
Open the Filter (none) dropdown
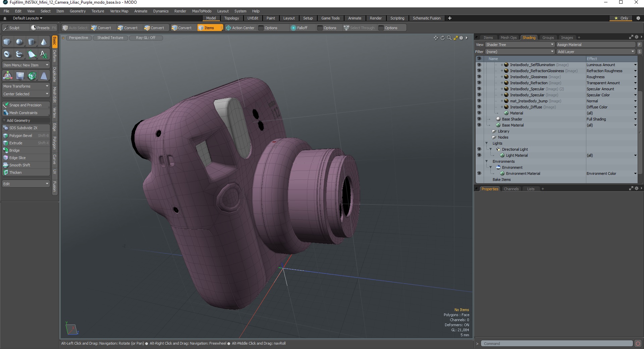[x=520, y=52]
